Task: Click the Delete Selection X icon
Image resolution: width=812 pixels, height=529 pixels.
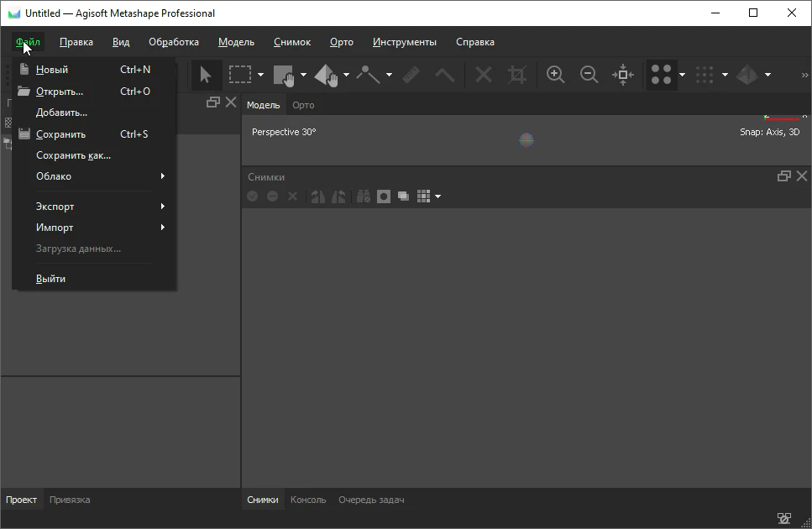Action: pos(483,75)
